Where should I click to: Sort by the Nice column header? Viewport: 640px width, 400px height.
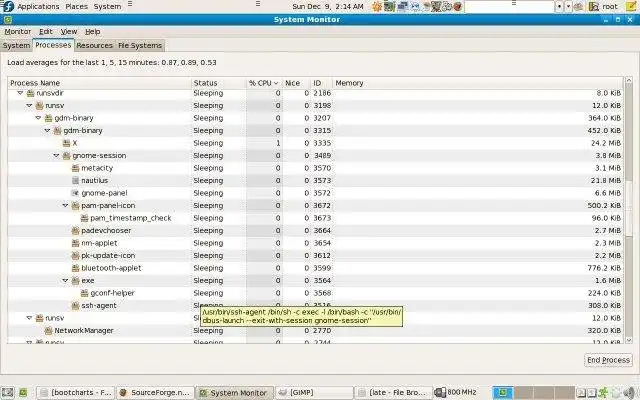tap(296, 83)
